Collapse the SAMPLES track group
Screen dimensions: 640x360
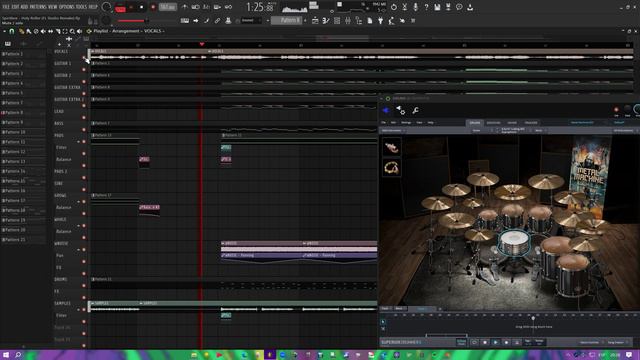click(79, 310)
